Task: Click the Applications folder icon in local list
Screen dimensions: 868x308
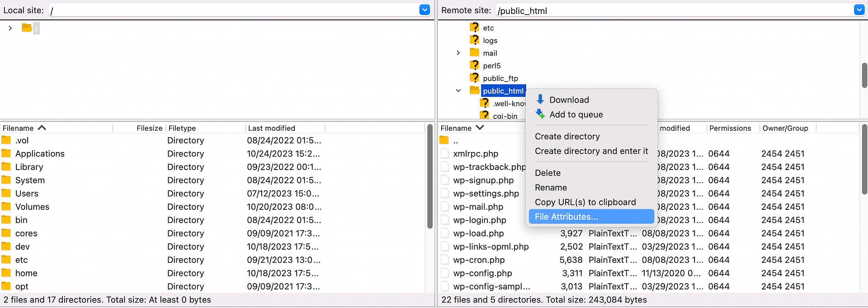Action: point(6,153)
